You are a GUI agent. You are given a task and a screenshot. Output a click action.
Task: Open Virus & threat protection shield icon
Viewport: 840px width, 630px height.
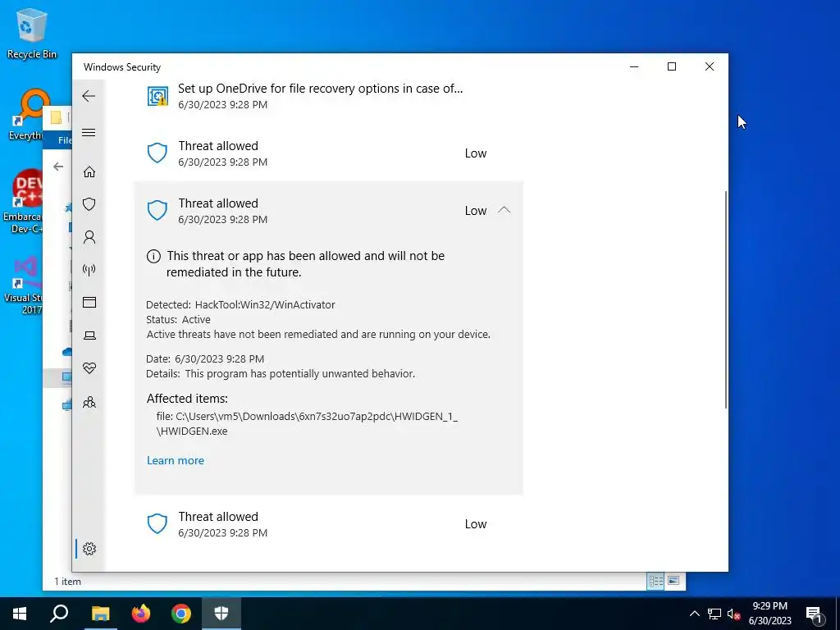(x=89, y=204)
